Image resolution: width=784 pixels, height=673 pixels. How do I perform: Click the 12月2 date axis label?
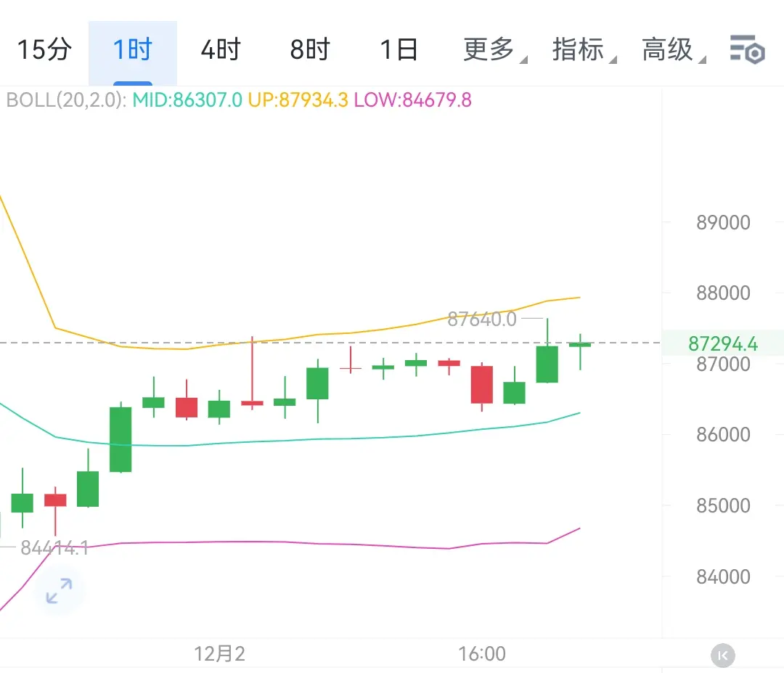pos(219,653)
